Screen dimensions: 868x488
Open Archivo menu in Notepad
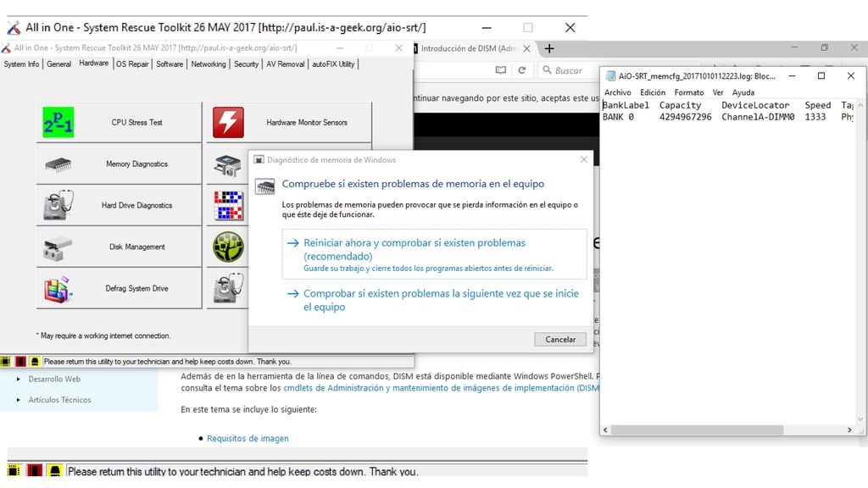coord(618,92)
